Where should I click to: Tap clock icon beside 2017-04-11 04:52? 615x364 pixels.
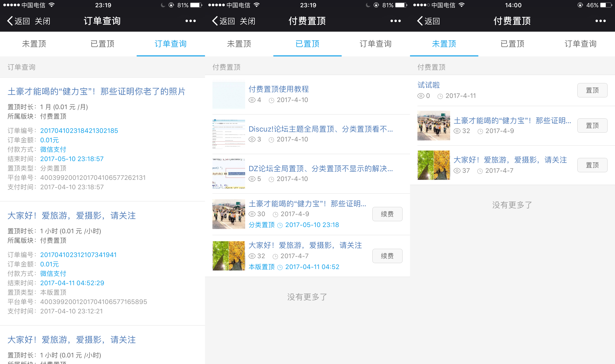[x=280, y=267]
